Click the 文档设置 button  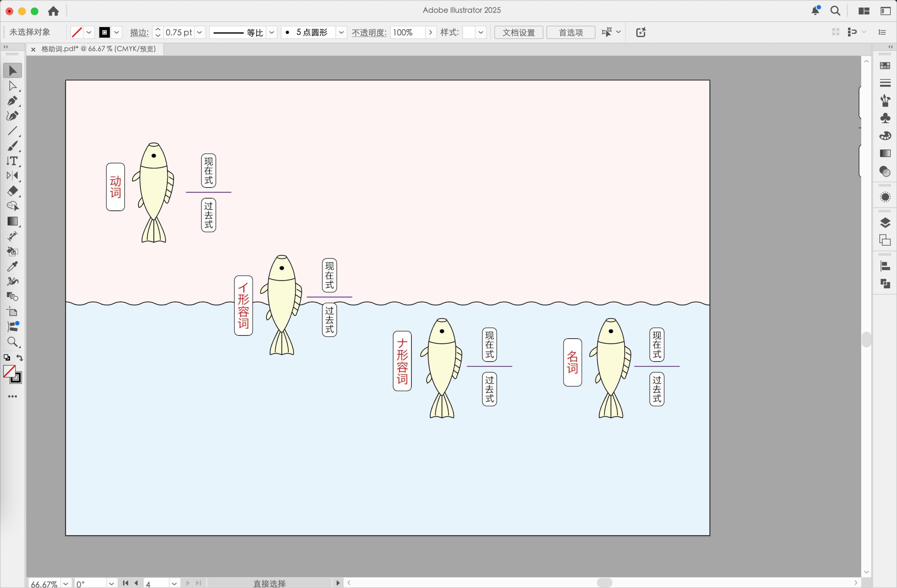click(x=519, y=33)
